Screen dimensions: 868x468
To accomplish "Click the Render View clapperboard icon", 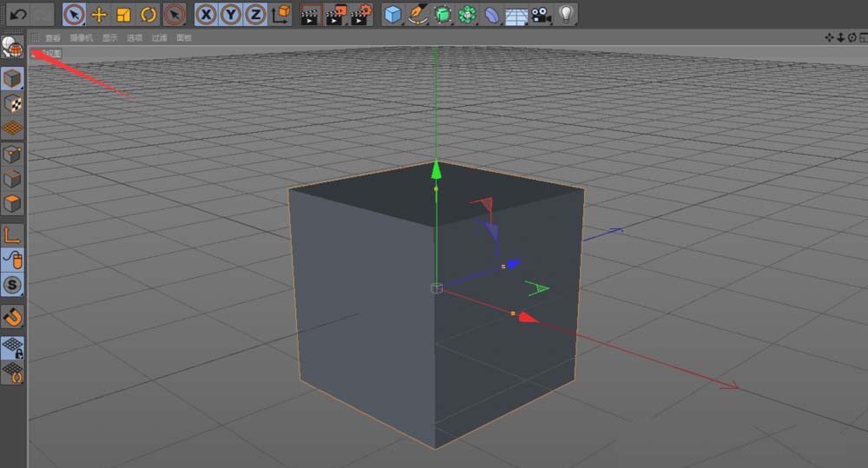I will pyautogui.click(x=310, y=14).
